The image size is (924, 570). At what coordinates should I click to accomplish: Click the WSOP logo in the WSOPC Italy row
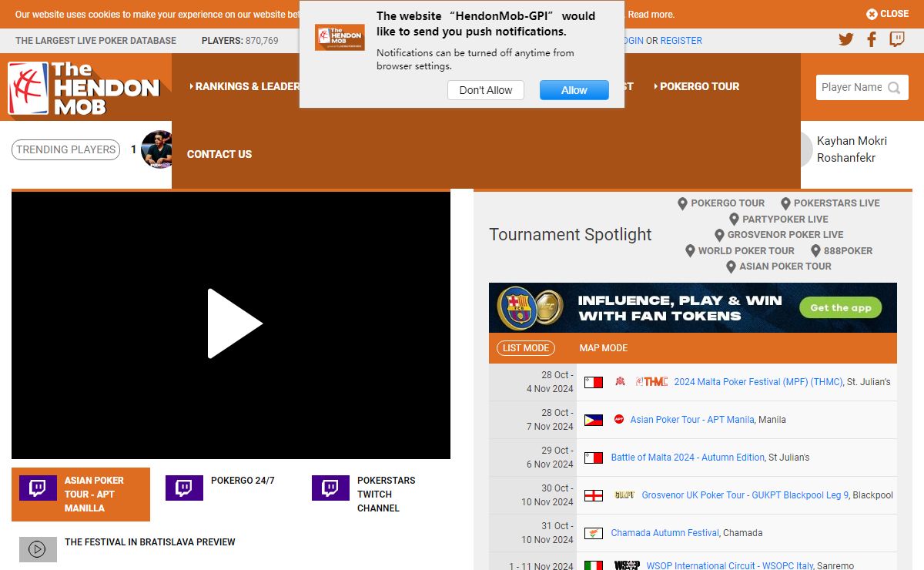[x=627, y=565]
